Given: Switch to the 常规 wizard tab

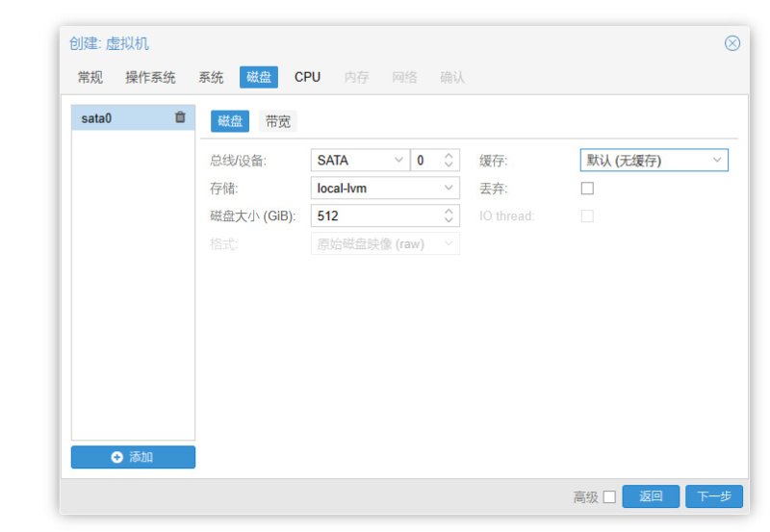Looking at the screenshot, I should (x=90, y=77).
